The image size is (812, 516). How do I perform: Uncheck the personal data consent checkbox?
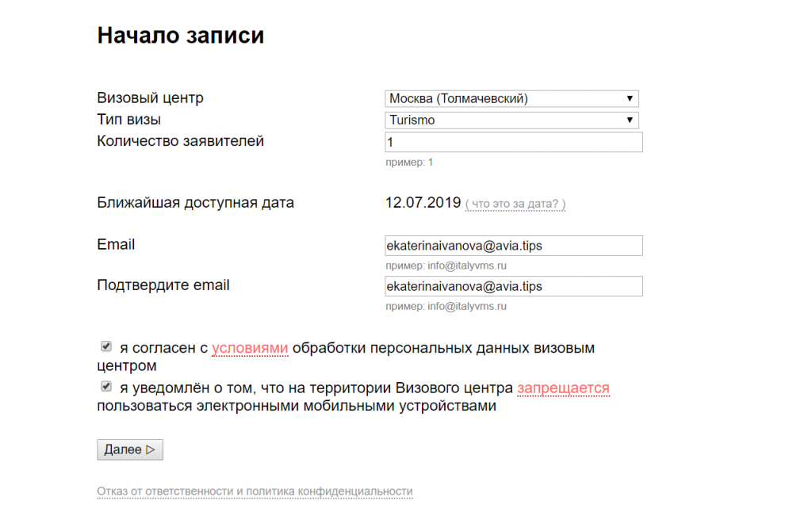coord(105,346)
